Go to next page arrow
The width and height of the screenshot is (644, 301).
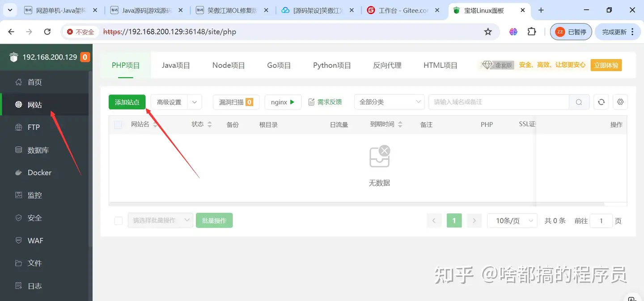(474, 220)
